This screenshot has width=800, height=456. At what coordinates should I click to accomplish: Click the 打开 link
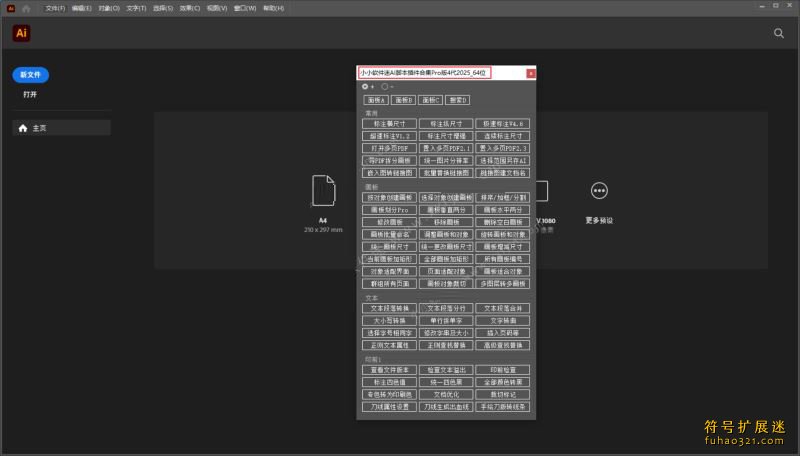(x=30, y=95)
